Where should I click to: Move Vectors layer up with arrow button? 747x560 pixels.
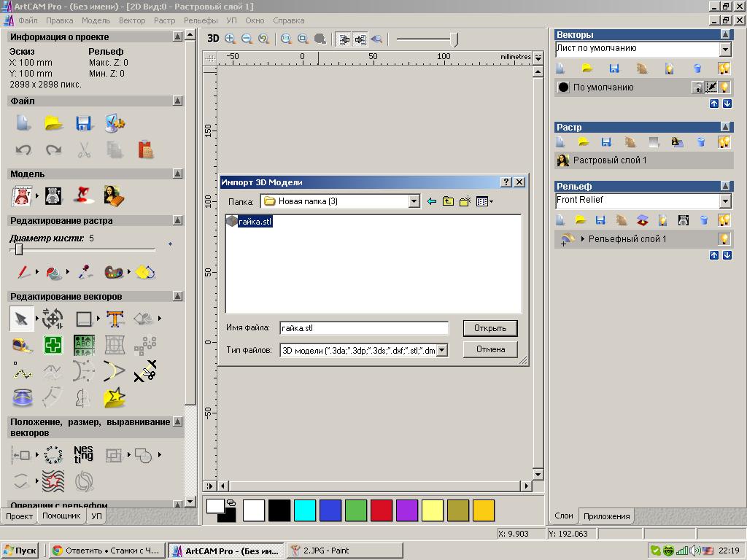(713, 104)
